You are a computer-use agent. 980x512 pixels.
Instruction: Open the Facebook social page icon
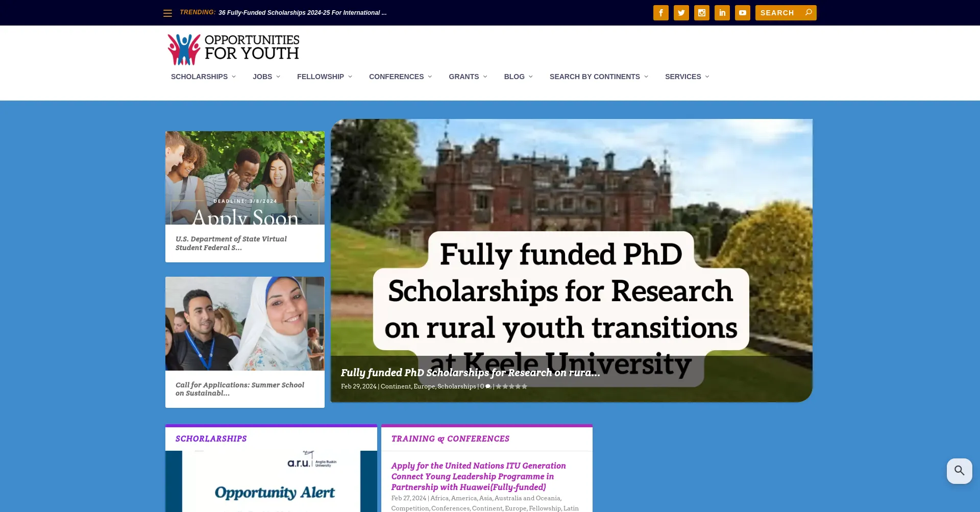coord(660,13)
